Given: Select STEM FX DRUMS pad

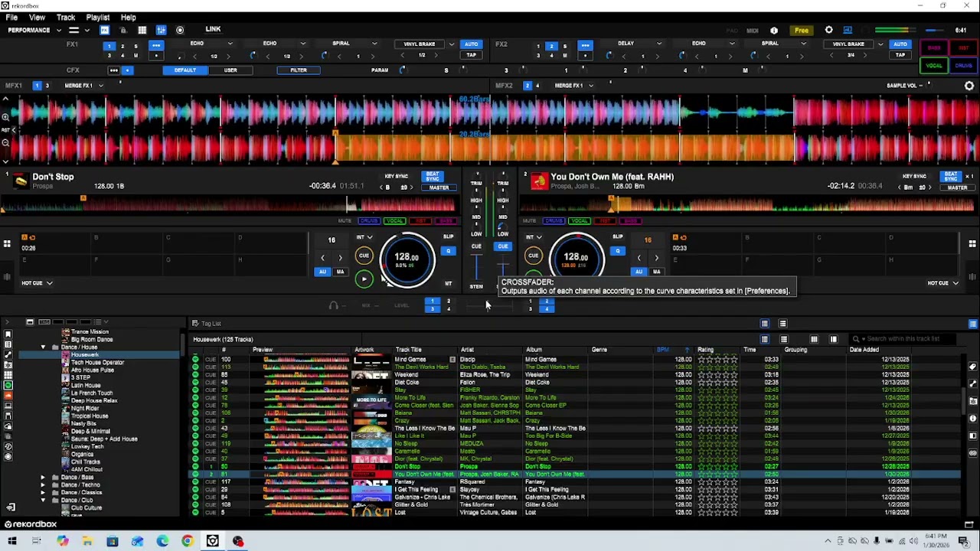Looking at the screenshot, I should 963,66.
